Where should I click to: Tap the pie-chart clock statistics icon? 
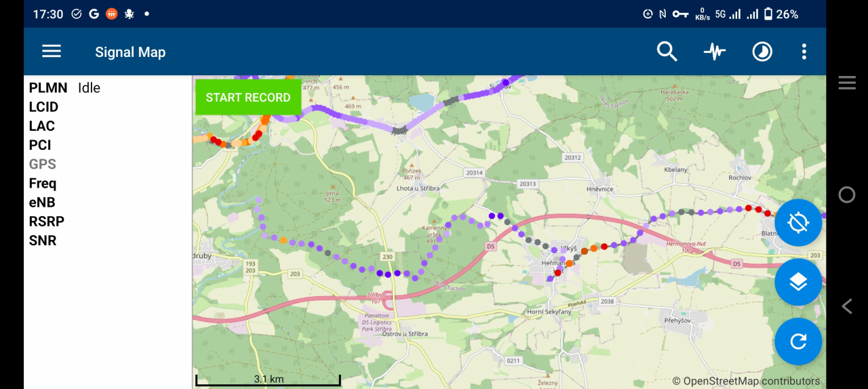click(762, 52)
